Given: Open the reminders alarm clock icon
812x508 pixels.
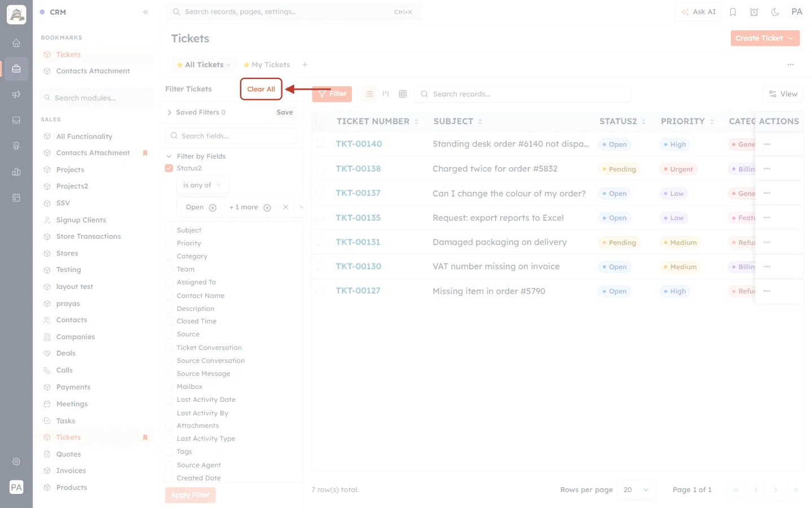Looking at the screenshot, I should (x=754, y=12).
